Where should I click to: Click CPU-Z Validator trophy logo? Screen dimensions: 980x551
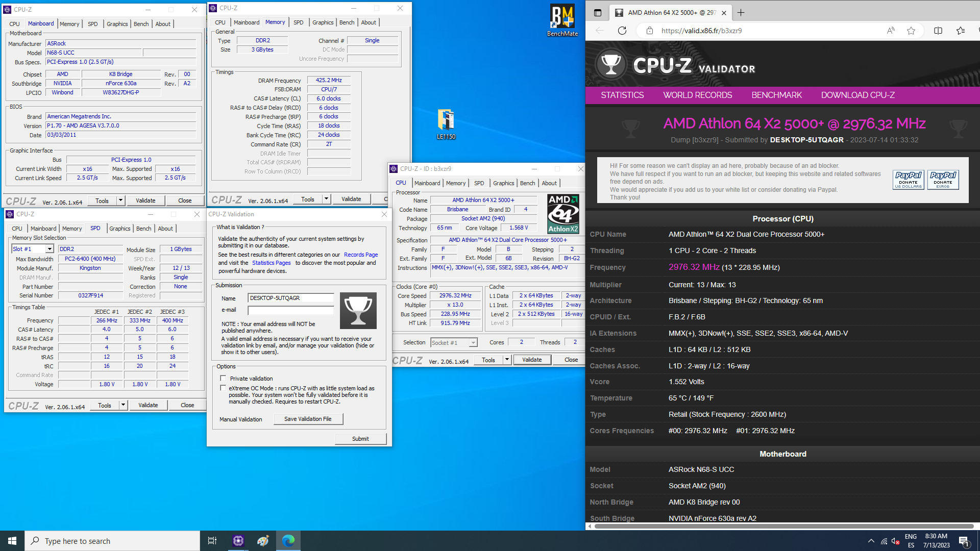pyautogui.click(x=611, y=65)
